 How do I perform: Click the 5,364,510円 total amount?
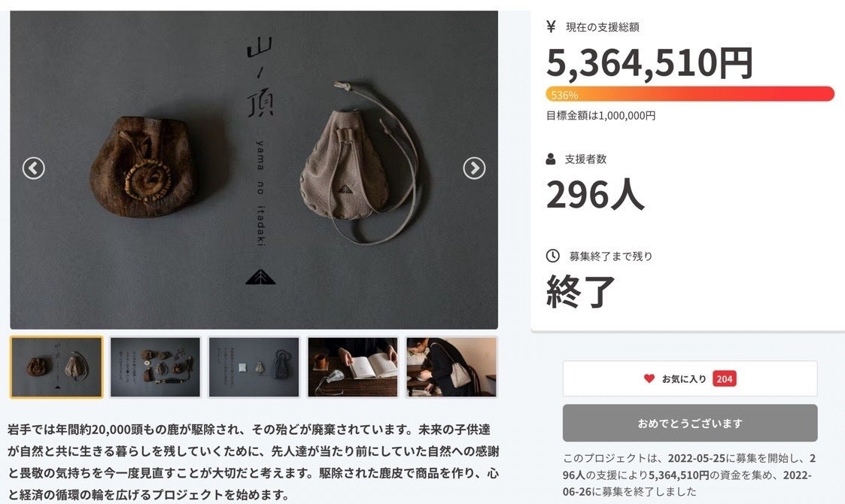click(649, 63)
